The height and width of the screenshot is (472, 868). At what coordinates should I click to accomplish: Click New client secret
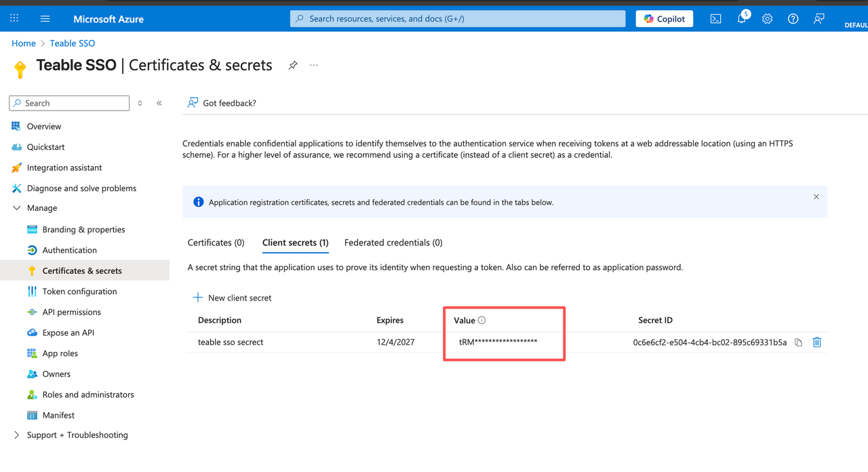point(232,298)
